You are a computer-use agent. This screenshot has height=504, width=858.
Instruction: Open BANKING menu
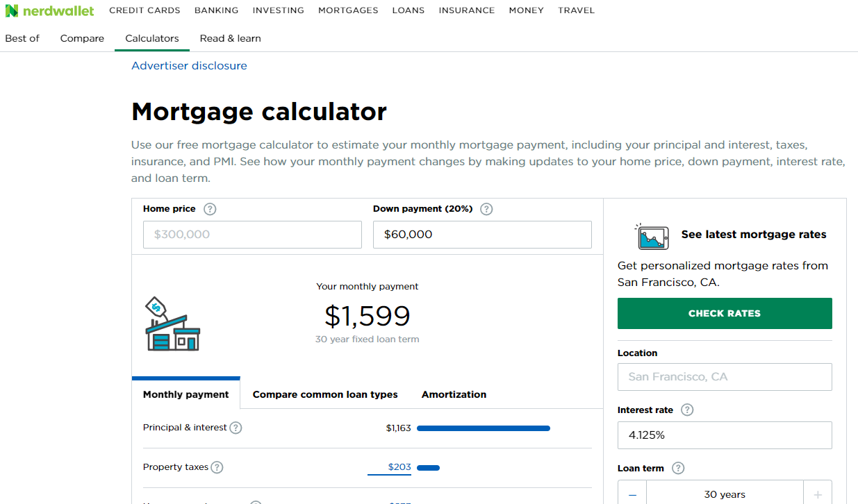(x=216, y=10)
